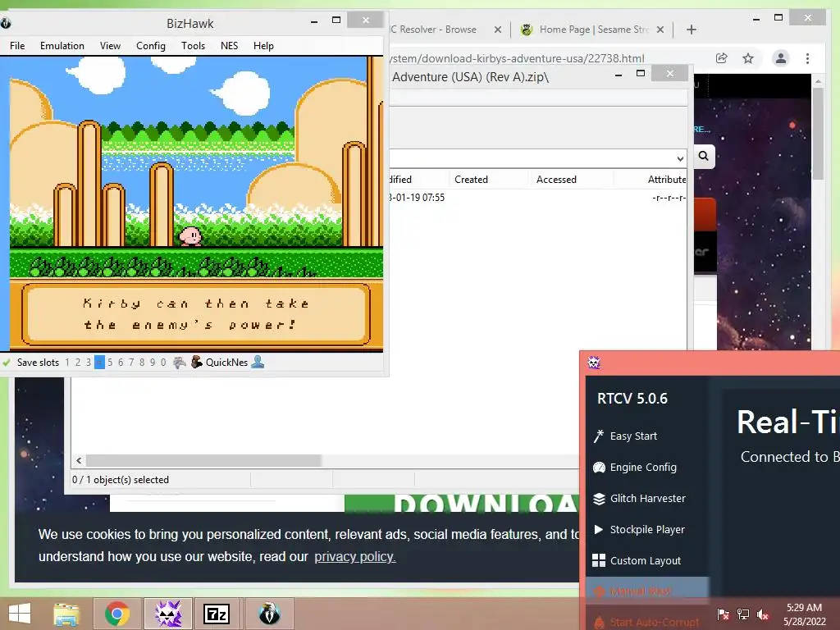This screenshot has height=630, width=840.
Task: Click the gray dove icon in BizHawk status bar
Action: [180, 363]
